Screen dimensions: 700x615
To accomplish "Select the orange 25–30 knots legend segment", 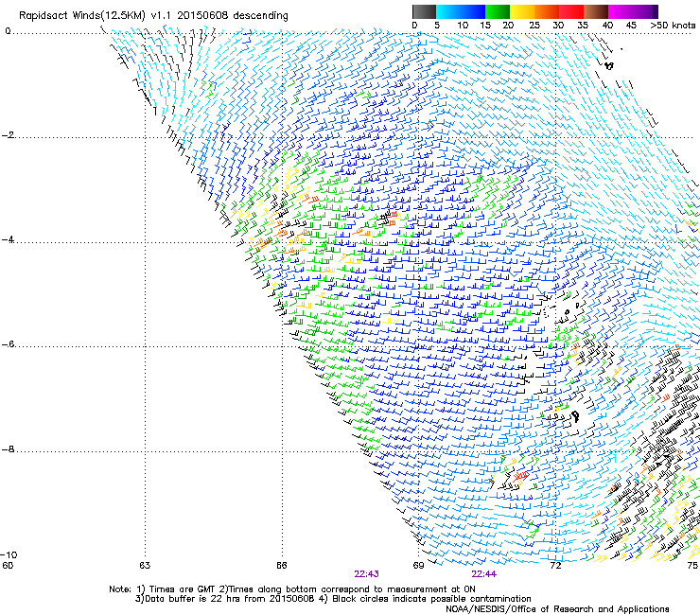I will (x=547, y=11).
